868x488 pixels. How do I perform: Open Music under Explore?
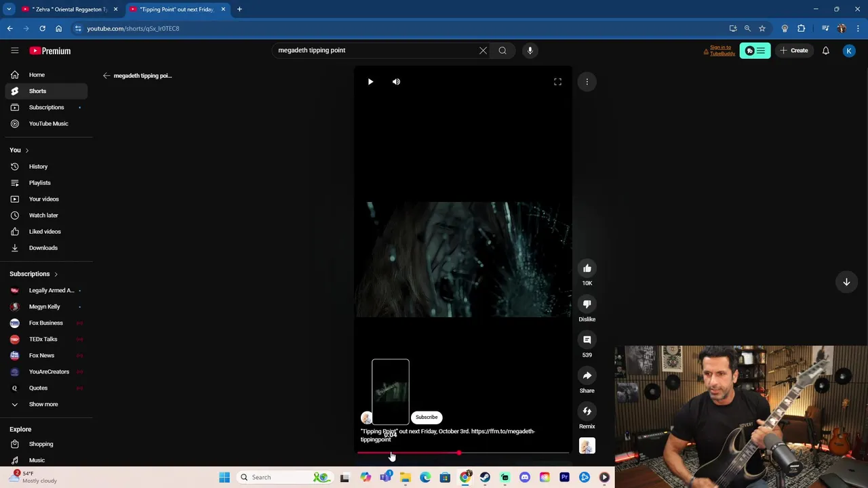pos(47,460)
